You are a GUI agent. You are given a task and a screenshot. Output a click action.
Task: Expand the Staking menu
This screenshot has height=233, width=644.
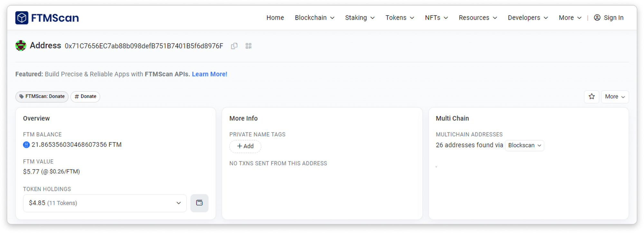[360, 18]
